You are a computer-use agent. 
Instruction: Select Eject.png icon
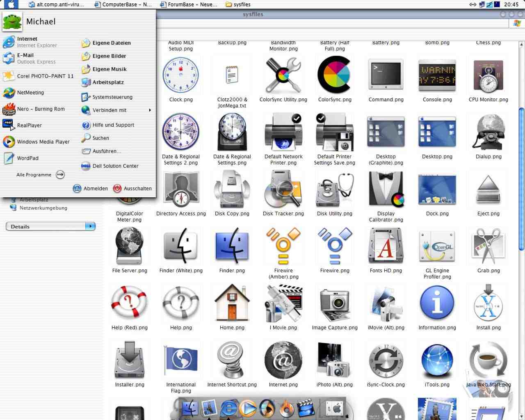coord(488,189)
